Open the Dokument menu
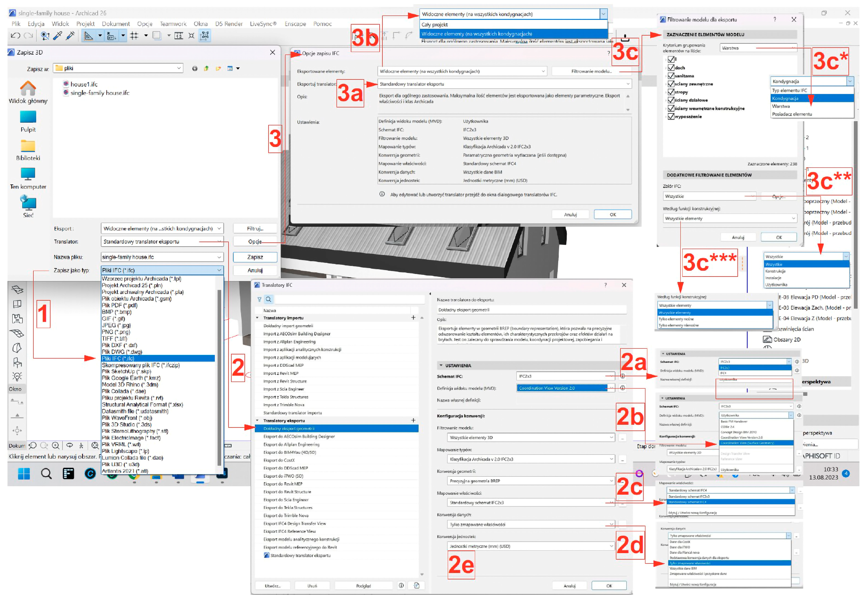 pos(116,24)
